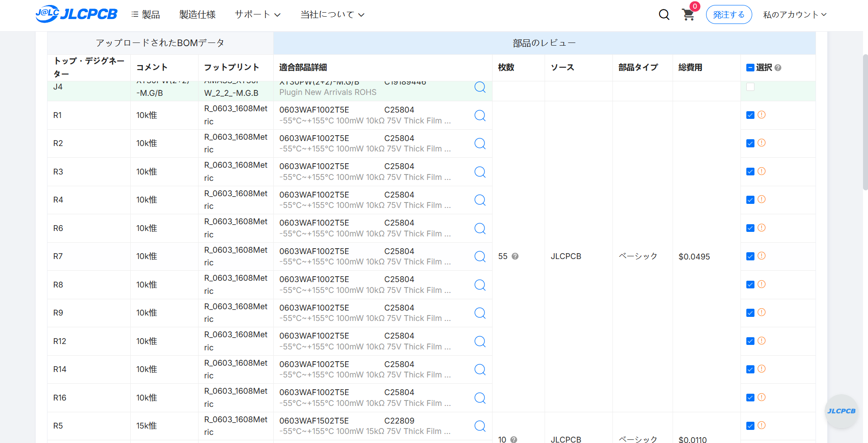This screenshot has height=443, width=868.
Task: Click the help icon beside quantity 55
Action: tap(515, 256)
